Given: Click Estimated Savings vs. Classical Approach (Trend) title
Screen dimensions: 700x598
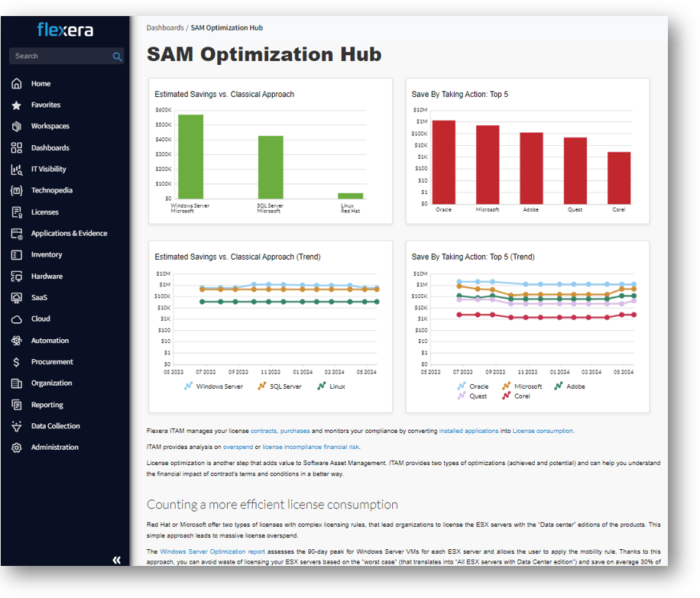Looking at the screenshot, I should (238, 257).
